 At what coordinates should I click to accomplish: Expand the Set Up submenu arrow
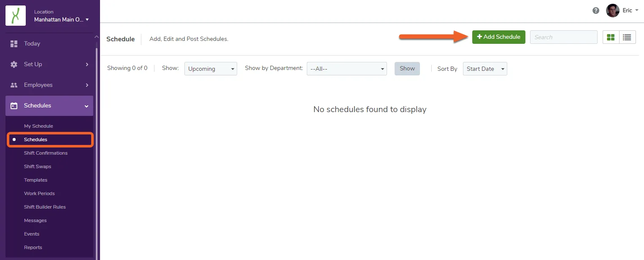pos(87,64)
